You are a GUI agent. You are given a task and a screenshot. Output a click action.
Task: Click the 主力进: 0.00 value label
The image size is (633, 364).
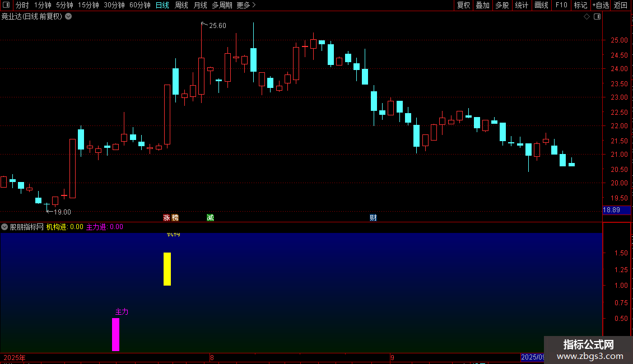tap(105, 227)
